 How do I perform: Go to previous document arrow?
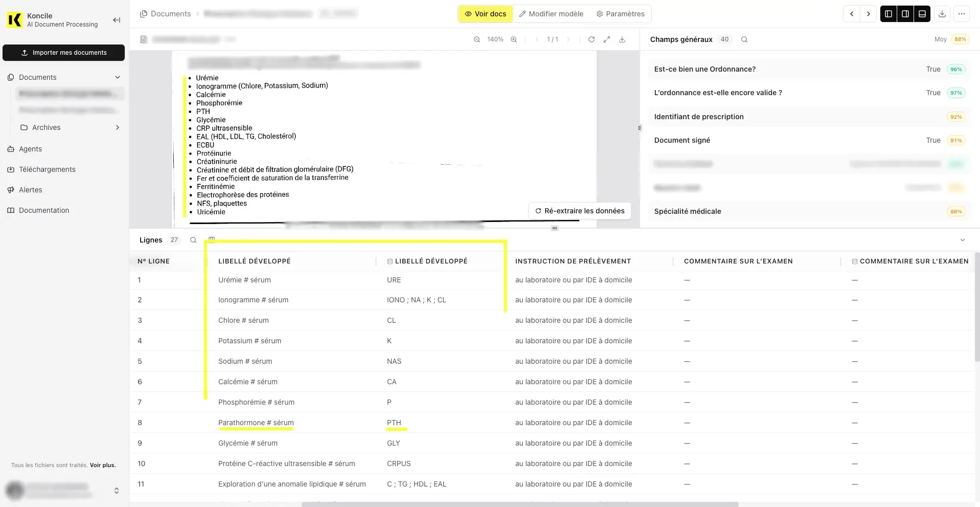pos(851,14)
